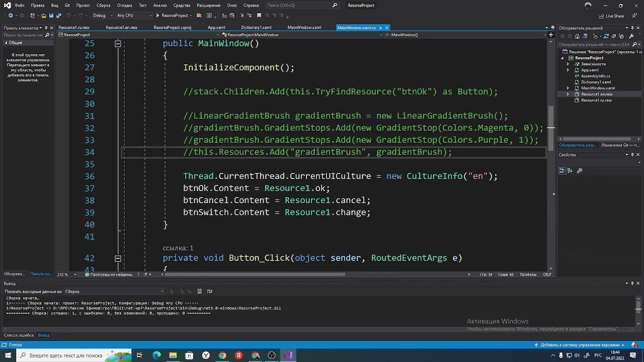Click the Visual Studio search box
The height and width of the screenshot is (362, 644).
pos(300,5)
